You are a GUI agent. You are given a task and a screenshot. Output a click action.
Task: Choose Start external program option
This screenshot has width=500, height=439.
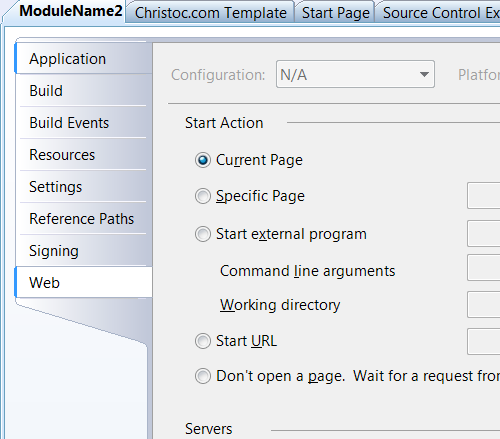coord(203,234)
